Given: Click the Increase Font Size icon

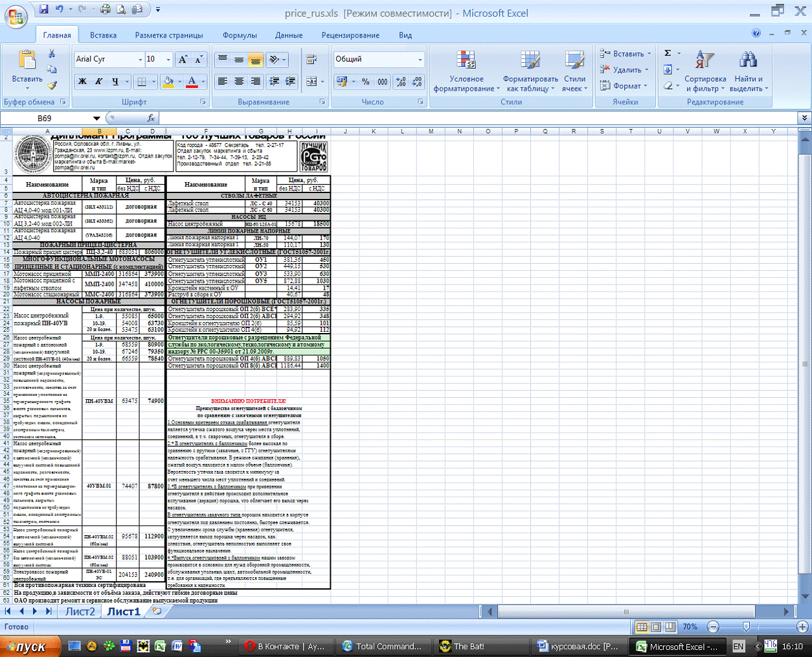Looking at the screenshot, I should 183,60.
